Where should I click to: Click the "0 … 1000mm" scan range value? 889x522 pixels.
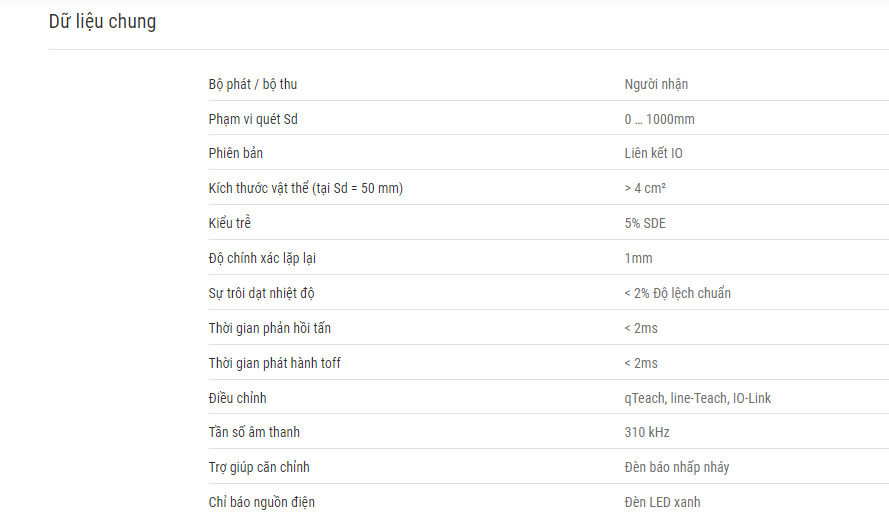(x=659, y=119)
